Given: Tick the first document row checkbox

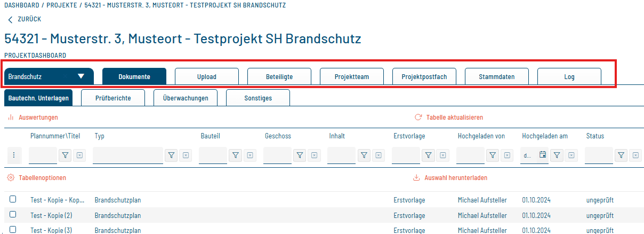Looking at the screenshot, I should pos(13,199).
